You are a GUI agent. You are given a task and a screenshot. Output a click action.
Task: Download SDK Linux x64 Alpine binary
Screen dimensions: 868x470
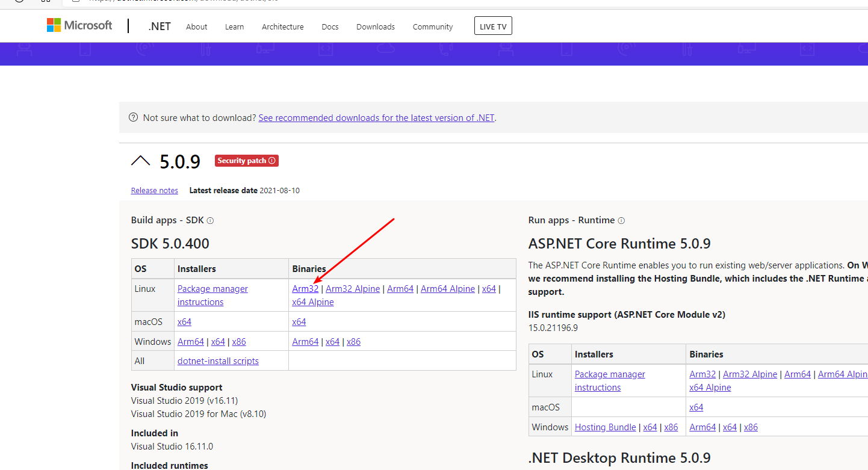pyautogui.click(x=313, y=302)
